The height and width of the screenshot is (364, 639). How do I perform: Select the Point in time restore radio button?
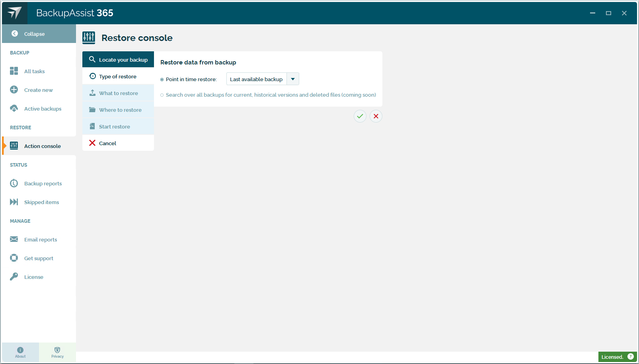point(162,80)
